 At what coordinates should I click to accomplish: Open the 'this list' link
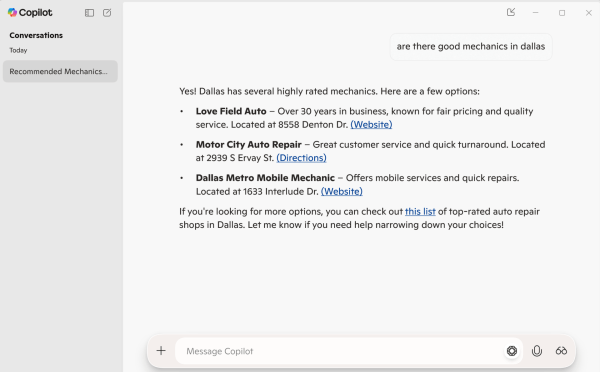tap(420, 212)
